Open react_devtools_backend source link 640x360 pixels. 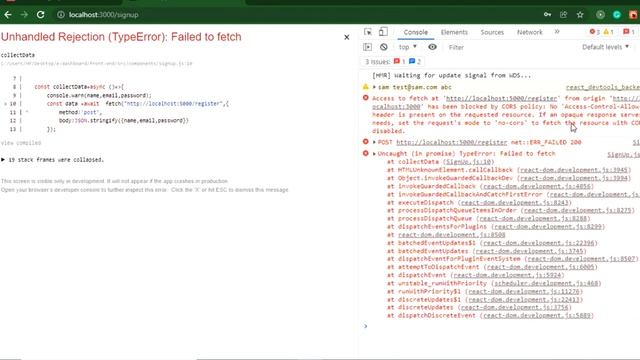pyautogui.click(x=602, y=87)
